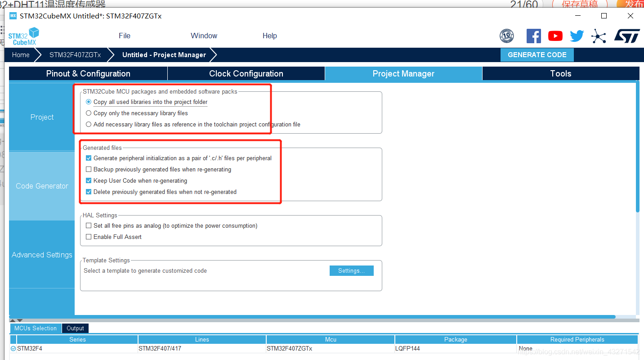
Task: Click the Lines column header
Action: [202, 340]
